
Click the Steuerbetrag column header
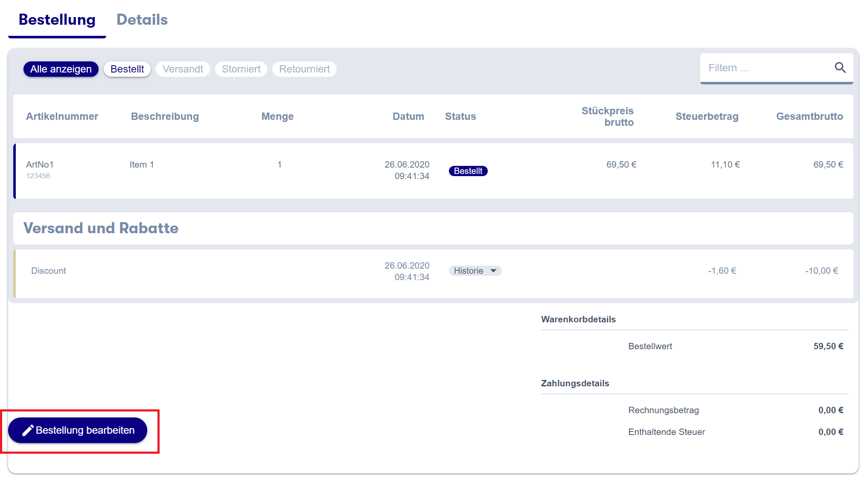tap(707, 116)
